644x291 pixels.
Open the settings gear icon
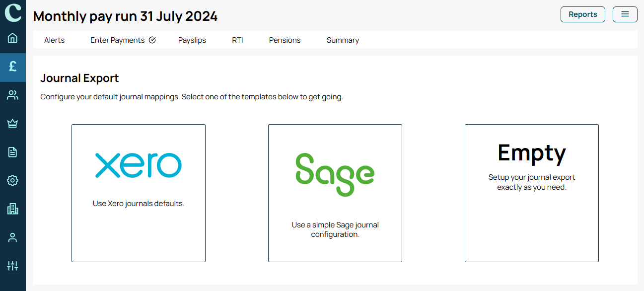[13, 180]
